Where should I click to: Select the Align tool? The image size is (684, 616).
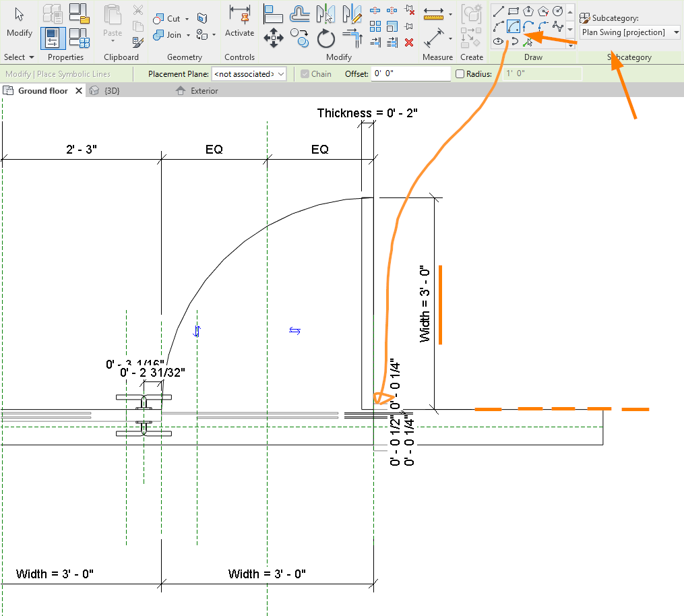[272, 13]
